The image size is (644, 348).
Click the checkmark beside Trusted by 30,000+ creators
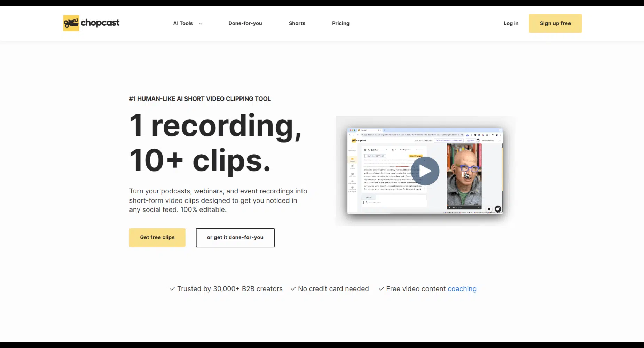pyautogui.click(x=172, y=289)
